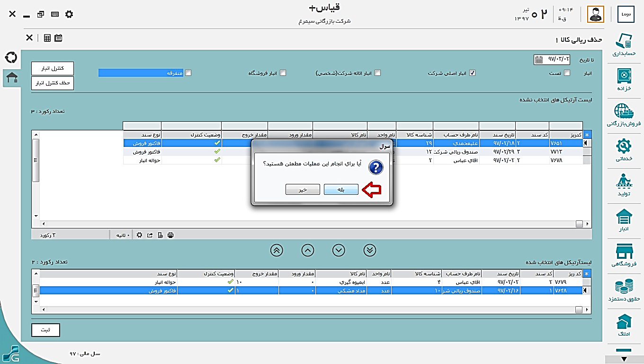644x364 pixels.
Task: Sort upper grid by نام طرف حساب column header
Action: (x=456, y=135)
